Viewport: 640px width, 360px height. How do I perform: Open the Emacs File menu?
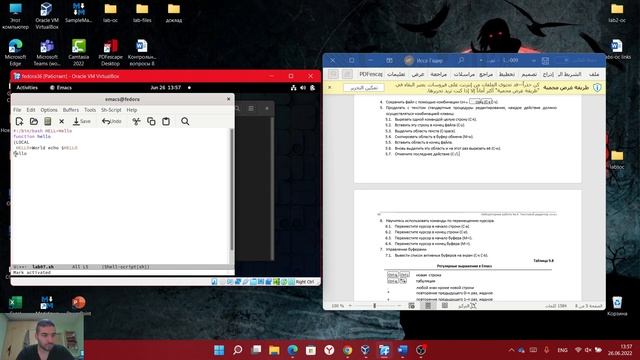tap(17, 110)
